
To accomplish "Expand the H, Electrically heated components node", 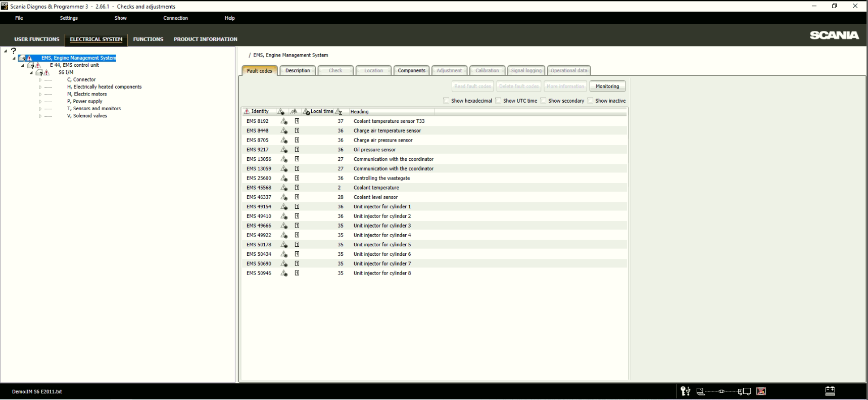I will [x=40, y=87].
